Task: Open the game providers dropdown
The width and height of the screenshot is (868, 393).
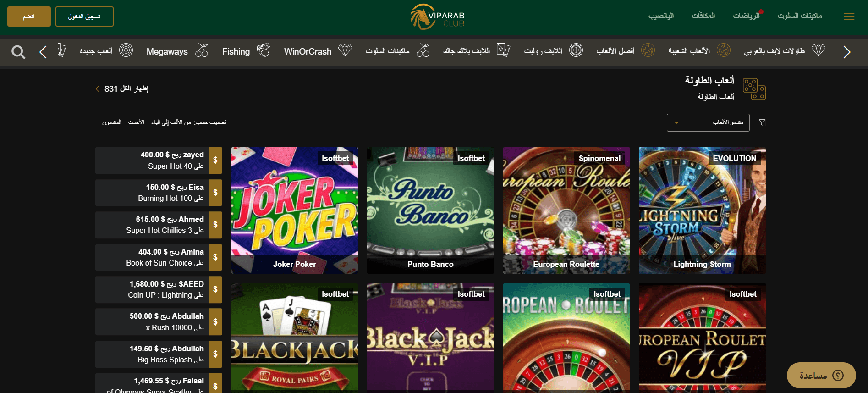Action: pos(708,122)
